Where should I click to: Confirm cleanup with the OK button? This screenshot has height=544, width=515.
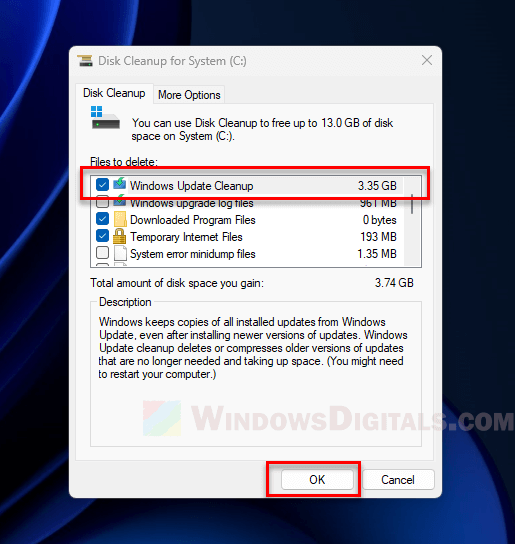point(317,479)
